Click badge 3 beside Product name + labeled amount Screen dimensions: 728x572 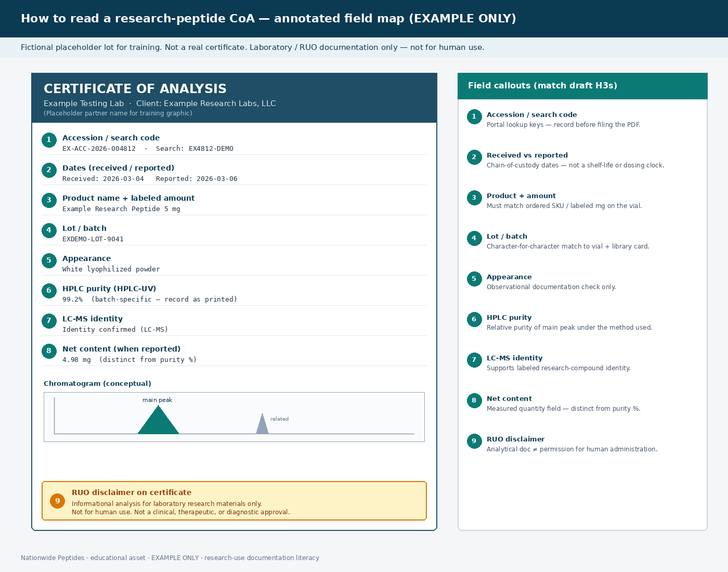coord(49,200)
